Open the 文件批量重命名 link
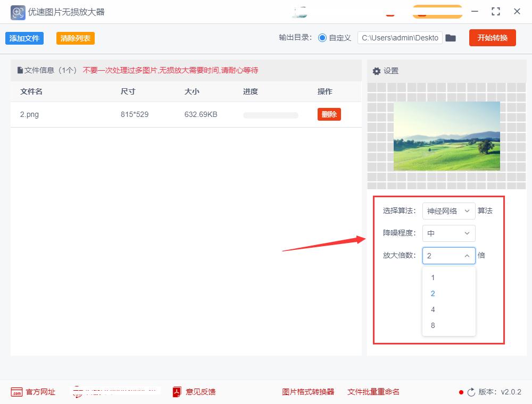The width and height of the screenshot is (532, 404). [373, 392]
